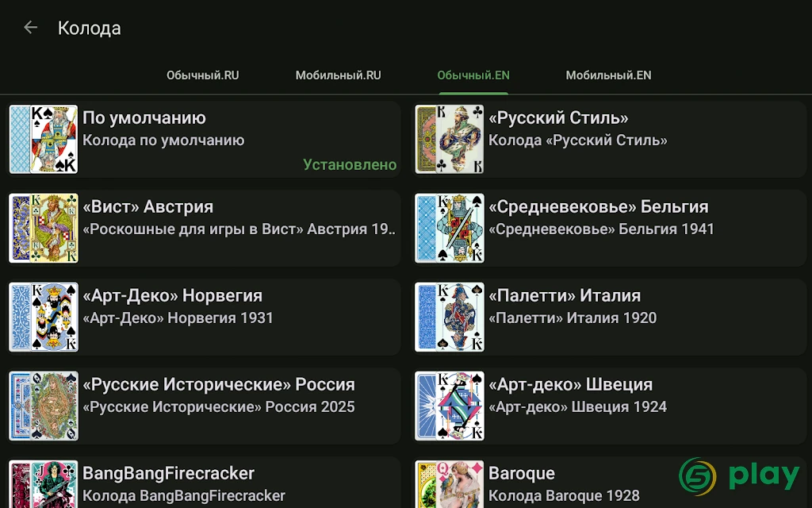
Task: Click the «Русский Стиль» deck thumbnail
Action: coord(450,139)
